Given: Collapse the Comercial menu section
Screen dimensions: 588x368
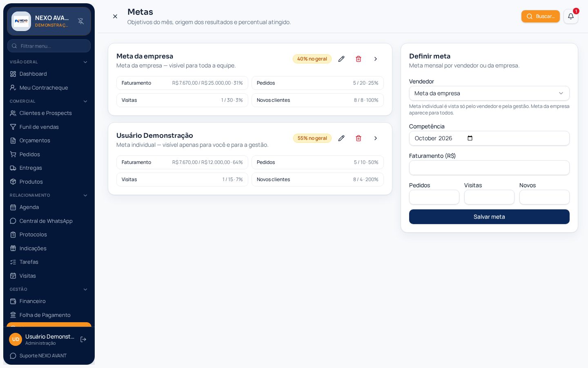Looking at the screenshot, I should (85, 101).
